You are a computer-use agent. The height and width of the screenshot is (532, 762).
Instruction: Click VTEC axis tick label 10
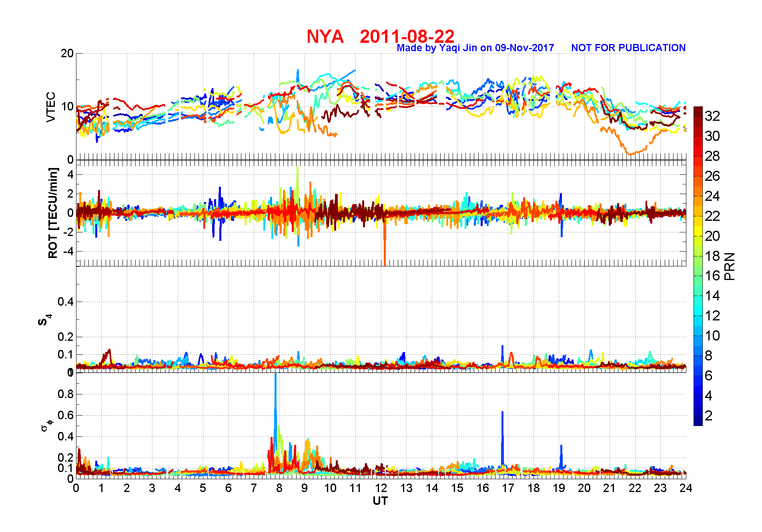(x=67, y=106)
